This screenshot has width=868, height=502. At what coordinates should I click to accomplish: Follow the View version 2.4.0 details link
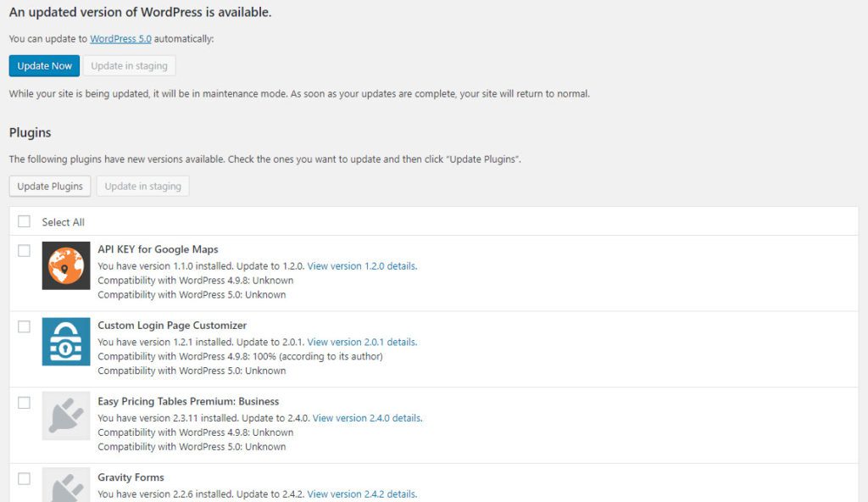(366, 418)
